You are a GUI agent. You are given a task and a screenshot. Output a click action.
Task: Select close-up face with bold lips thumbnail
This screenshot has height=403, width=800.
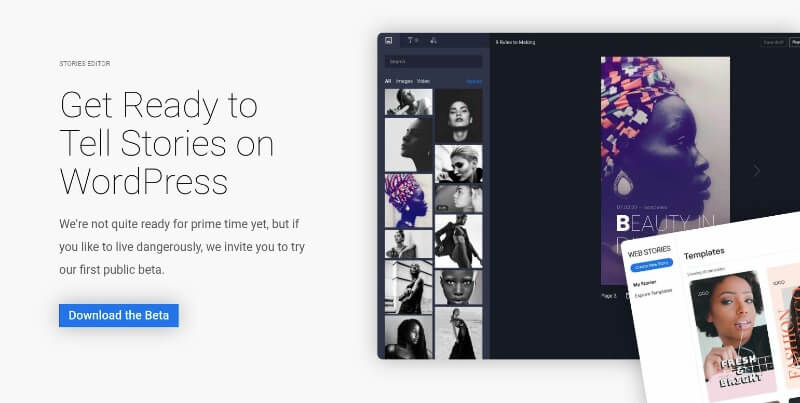[x=458, y=287]
